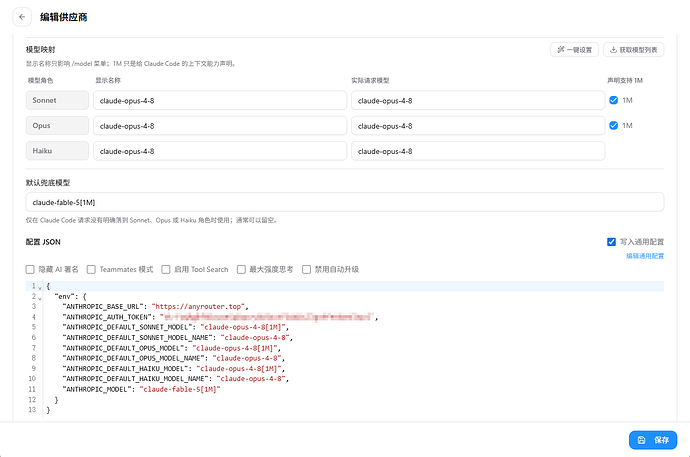
Task: Click the blurred ANTHROPIC_AUTH_TOKEN value
Action: pyautogui.click(x=267, y=317)
